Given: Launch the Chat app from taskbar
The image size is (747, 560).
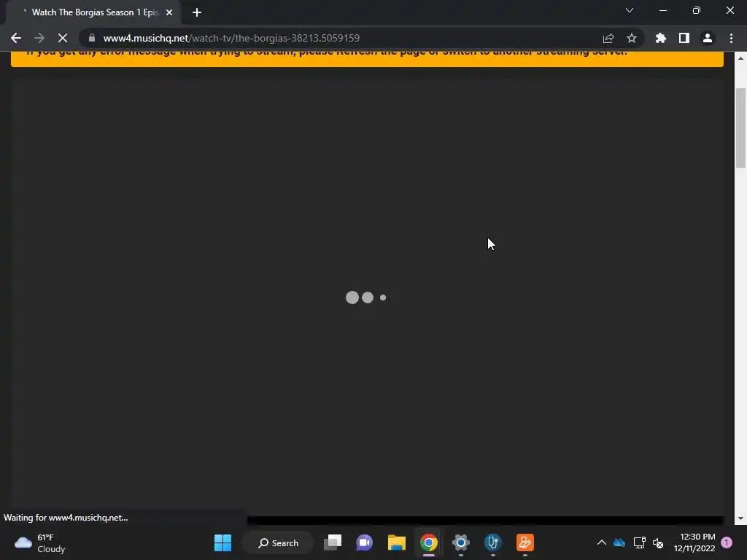Looking at the screenshot, I should click(x=365, y=542).
